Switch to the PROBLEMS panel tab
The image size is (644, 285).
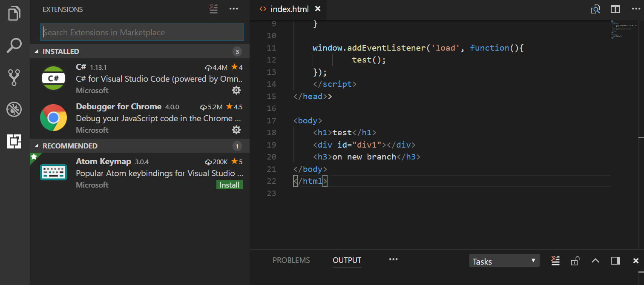click(x=291, y=260)
